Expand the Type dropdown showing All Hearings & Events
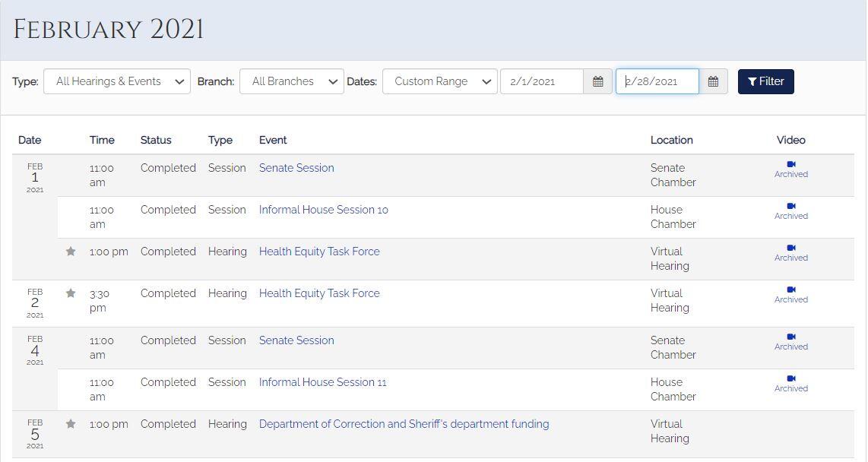 pos(117,81)
